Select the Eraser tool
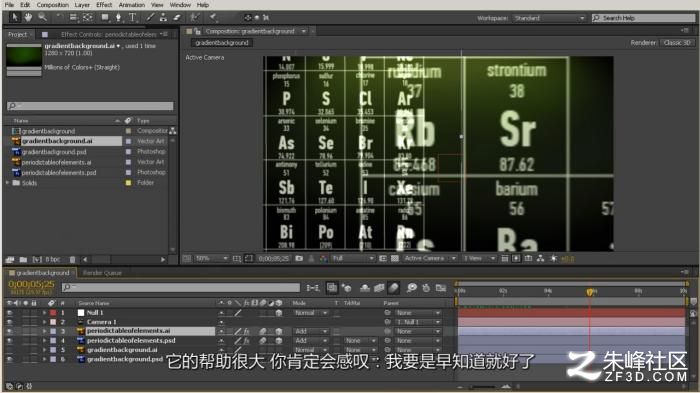The width and height of the screenshot is (700, 393). click(x=177, y=17)
